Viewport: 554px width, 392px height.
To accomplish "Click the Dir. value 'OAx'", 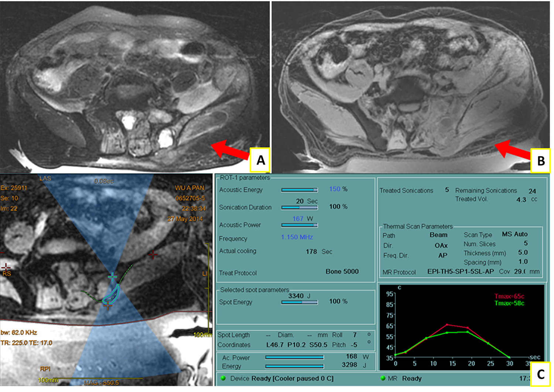I will pos(441,245).
